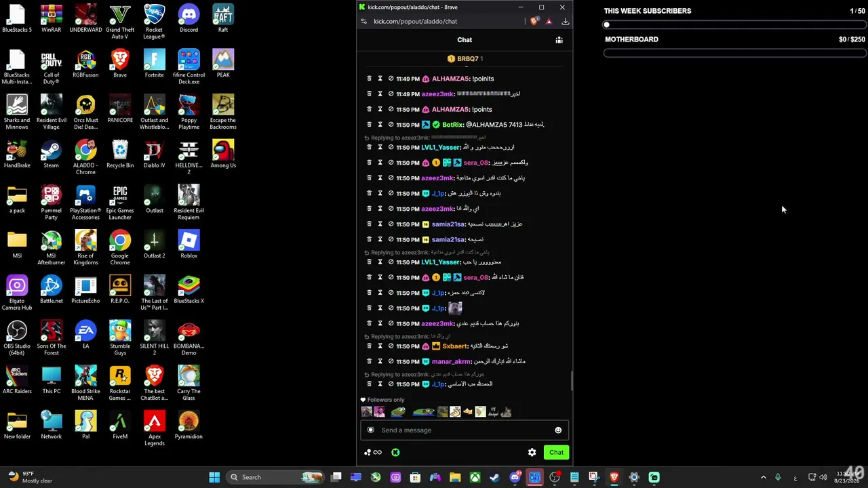Open Brave Shields icon in address bar
868x488 pixels.
pyautogui.click(x=534, y=21)
